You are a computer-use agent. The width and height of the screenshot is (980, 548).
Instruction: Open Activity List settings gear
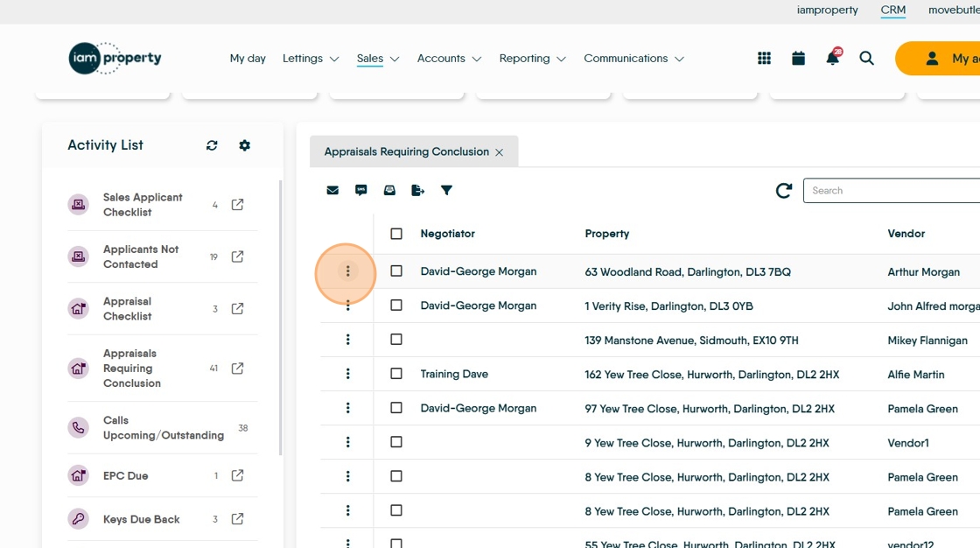tap(244, 145)
